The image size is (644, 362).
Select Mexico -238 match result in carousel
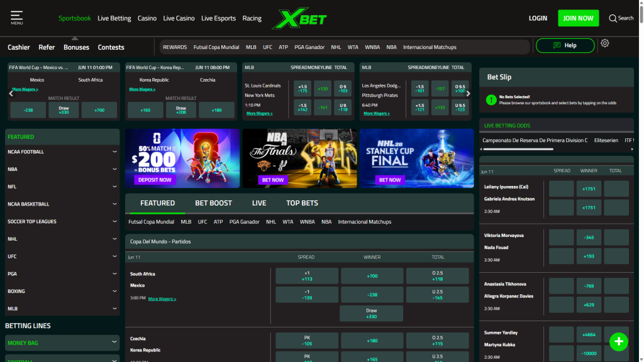click(x=28, y=110)
